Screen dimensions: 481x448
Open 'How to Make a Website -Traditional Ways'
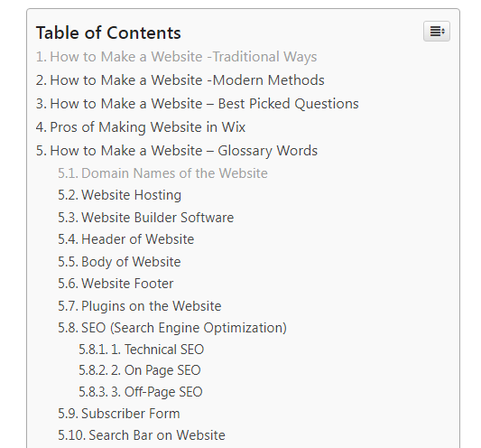point(176,57)
